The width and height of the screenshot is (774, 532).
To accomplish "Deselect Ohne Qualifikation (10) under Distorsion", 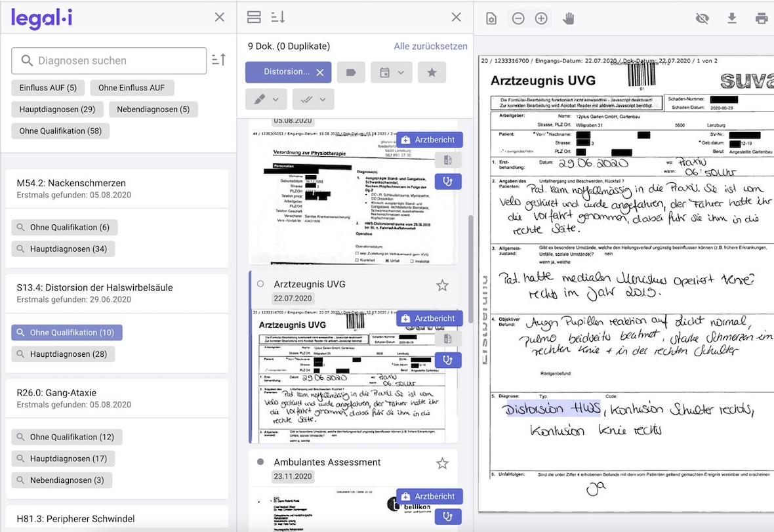I will click(x=67, y=333).
